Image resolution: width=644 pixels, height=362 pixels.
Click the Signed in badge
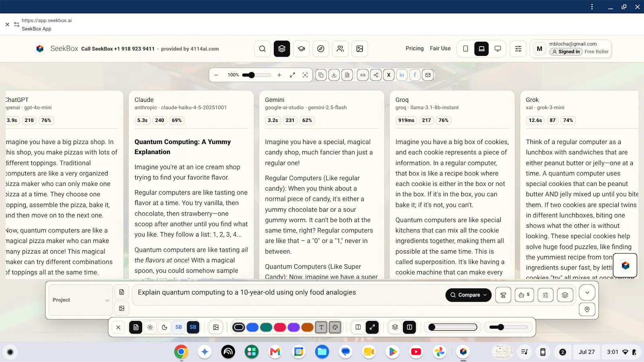coord(566,51)
